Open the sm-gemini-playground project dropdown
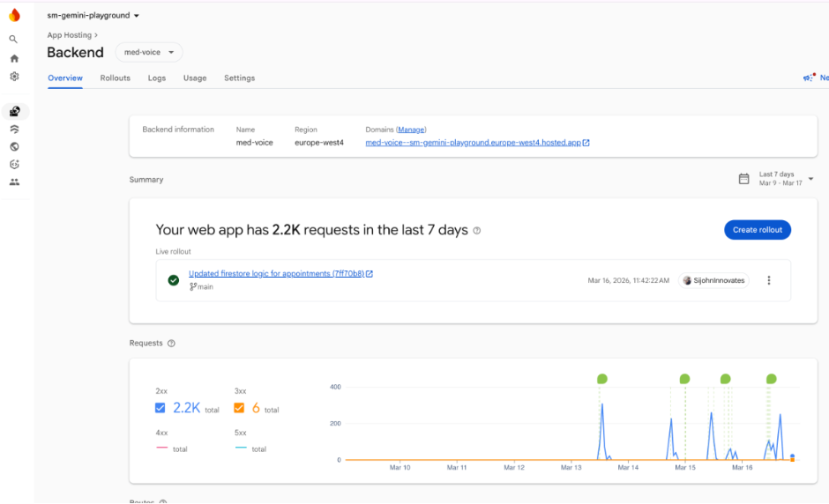The width and height of the screenshot is (829, 504). 93,15
